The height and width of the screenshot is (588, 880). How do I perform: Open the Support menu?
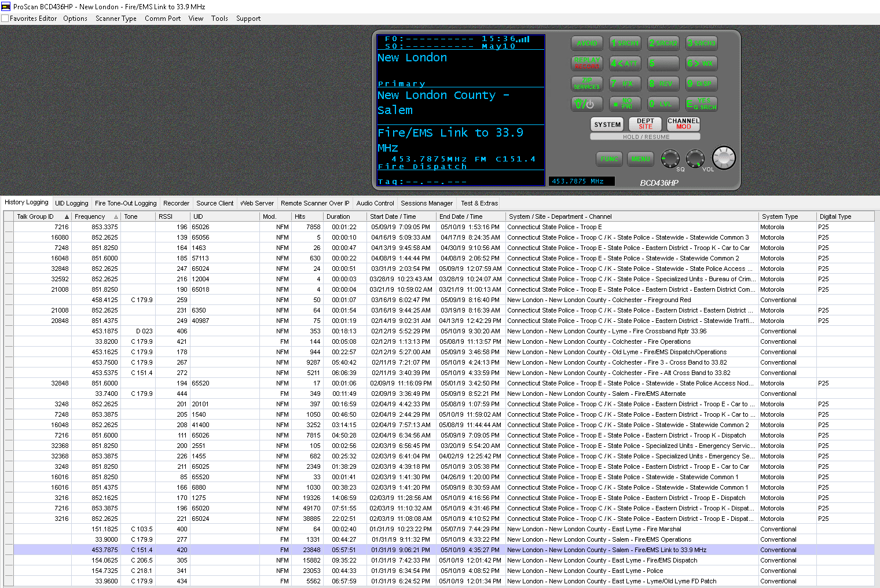point(248,19)
